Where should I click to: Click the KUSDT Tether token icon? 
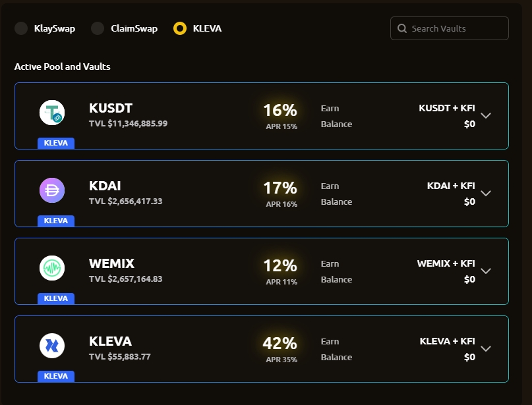tap(52, 113)
